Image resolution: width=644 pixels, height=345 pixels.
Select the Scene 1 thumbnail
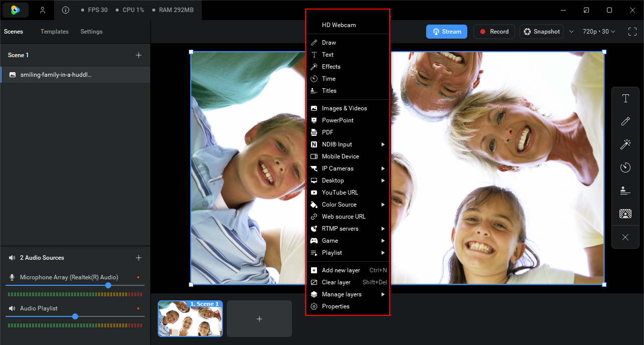190,318
